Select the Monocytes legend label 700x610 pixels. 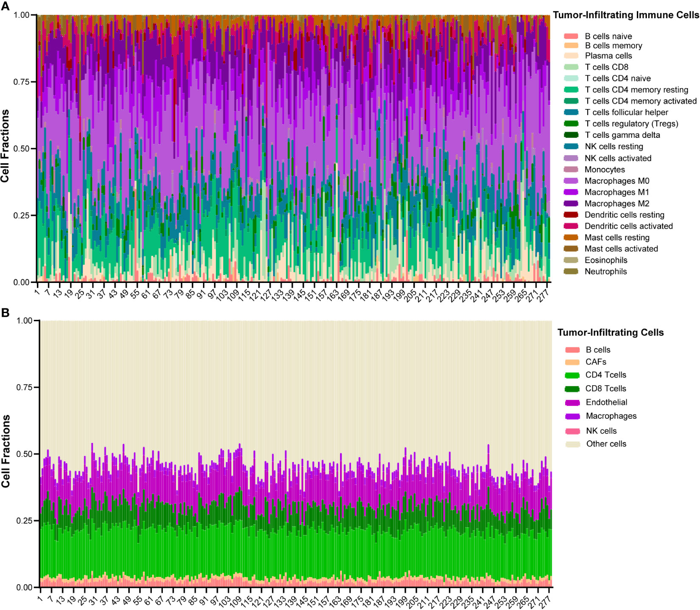605,169
